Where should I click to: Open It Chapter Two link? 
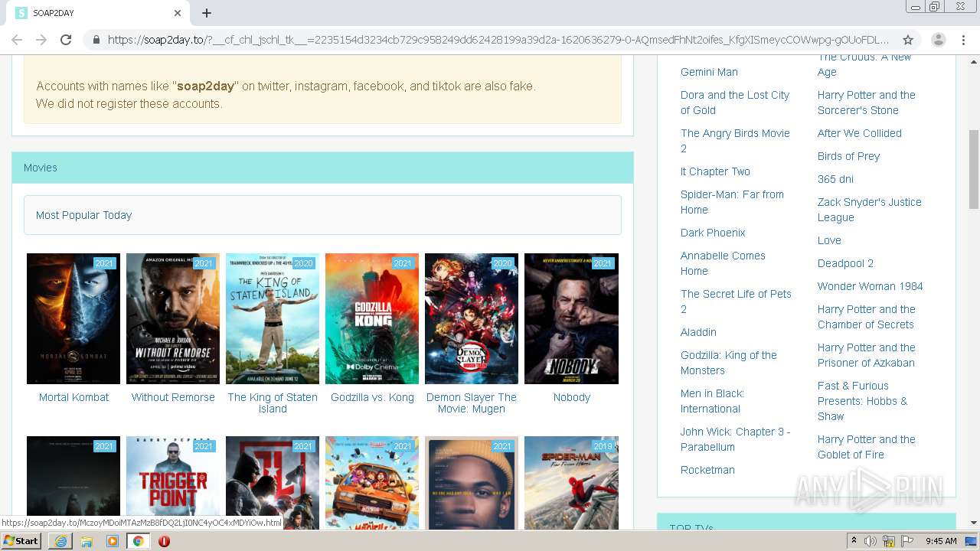coord(715,171)
